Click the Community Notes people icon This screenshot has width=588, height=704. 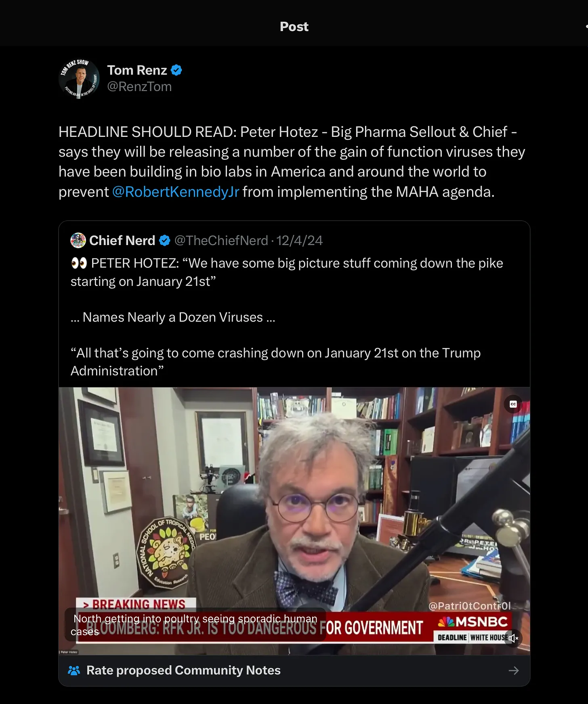coord(74,670)
